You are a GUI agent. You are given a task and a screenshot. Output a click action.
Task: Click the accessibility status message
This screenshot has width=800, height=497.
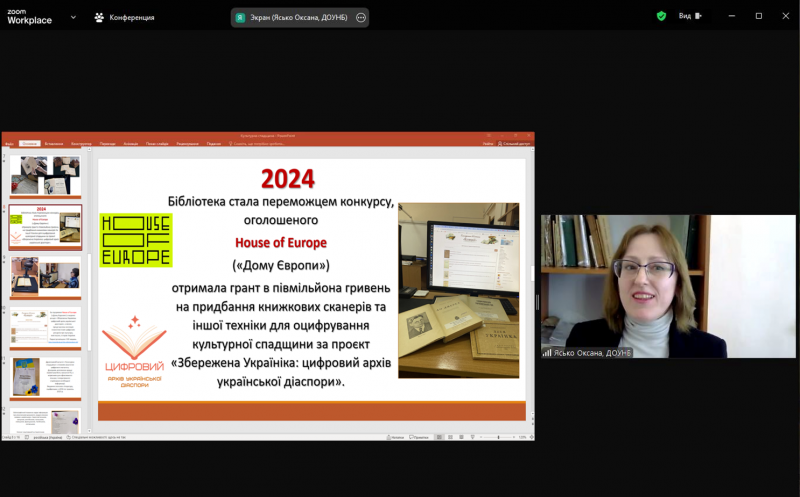pos(96,437)
